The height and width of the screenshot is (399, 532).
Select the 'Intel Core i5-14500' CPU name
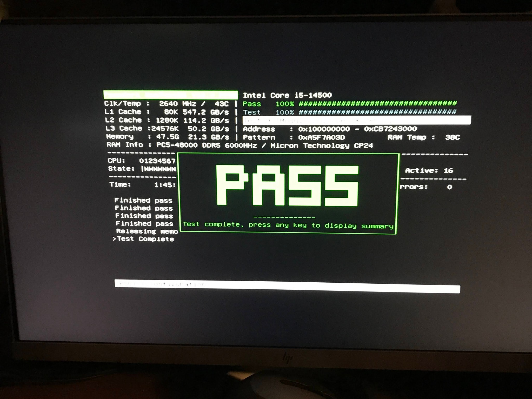pos(287,95)
